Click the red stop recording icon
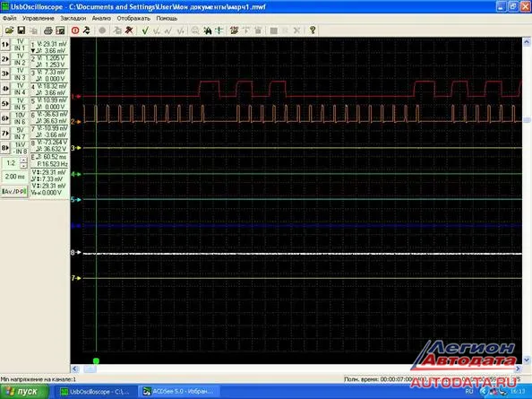Image resolution: width=532 pixels, height=399 pixels. click(75, 30)
